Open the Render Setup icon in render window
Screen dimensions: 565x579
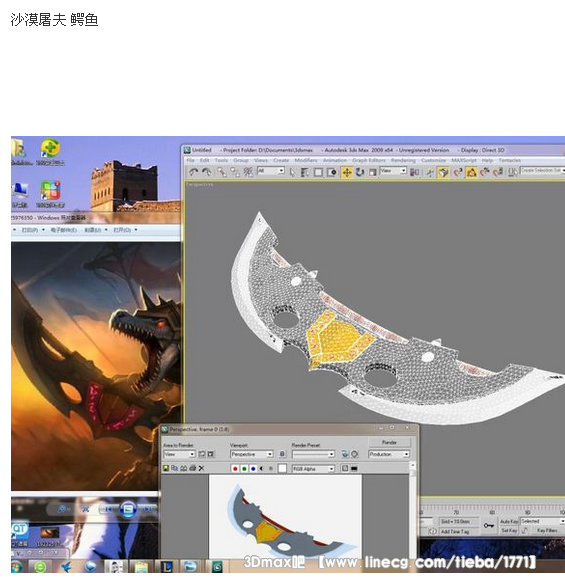pos(345,454)
